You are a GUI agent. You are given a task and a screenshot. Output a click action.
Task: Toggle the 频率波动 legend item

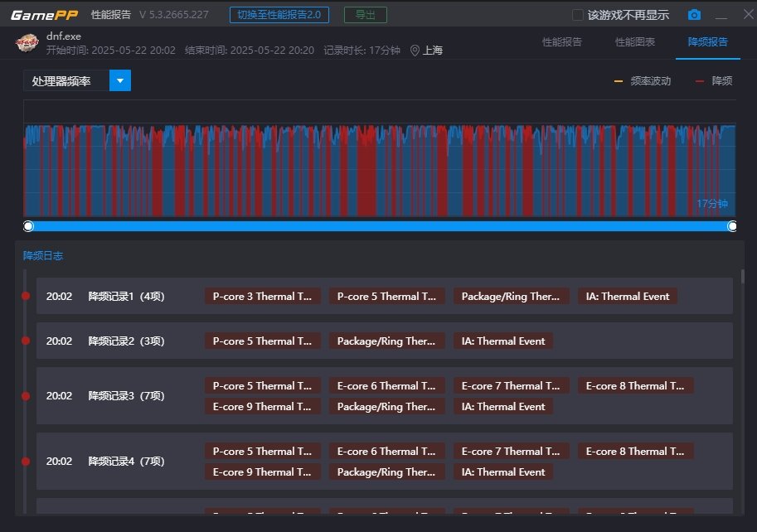click(642, 81)
